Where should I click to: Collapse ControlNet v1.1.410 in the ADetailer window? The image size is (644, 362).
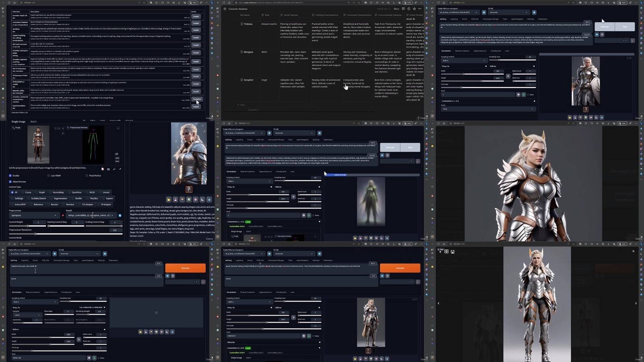tap(320, 348)
